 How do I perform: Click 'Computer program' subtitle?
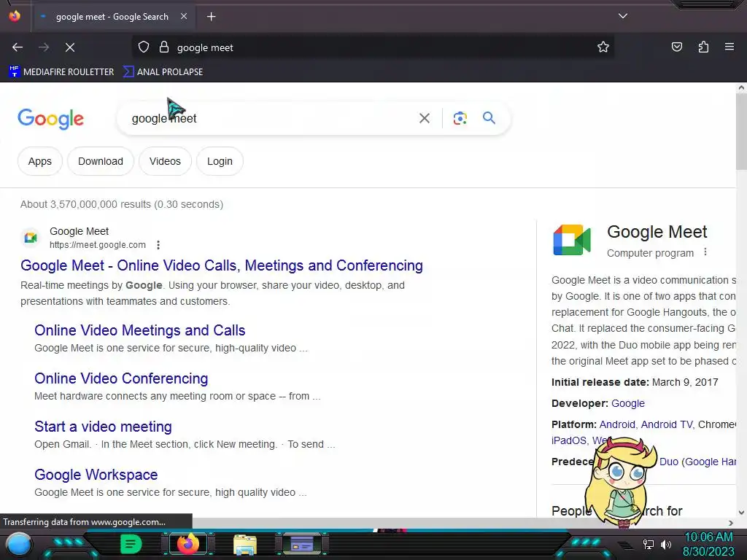pyautogui.click(x=650, y=253)
